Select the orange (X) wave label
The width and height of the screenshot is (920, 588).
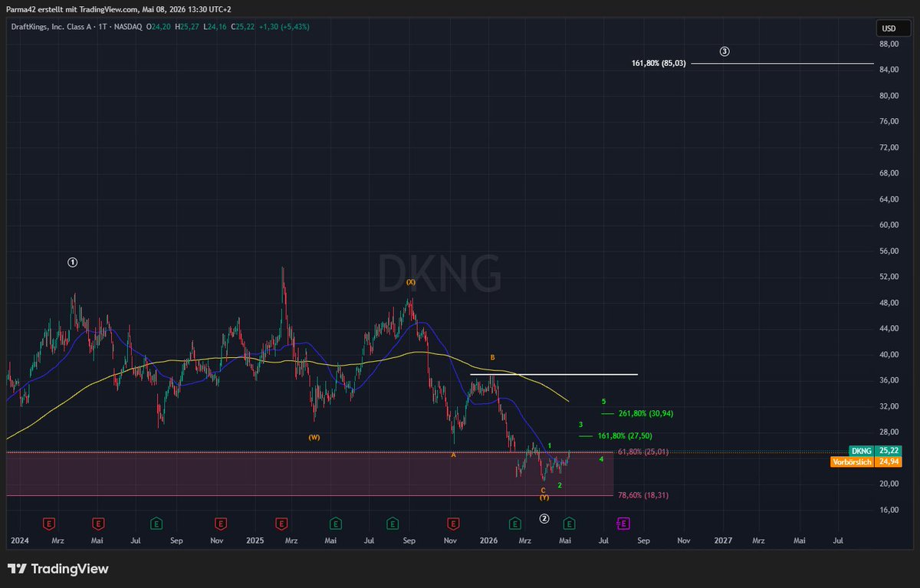411,282
